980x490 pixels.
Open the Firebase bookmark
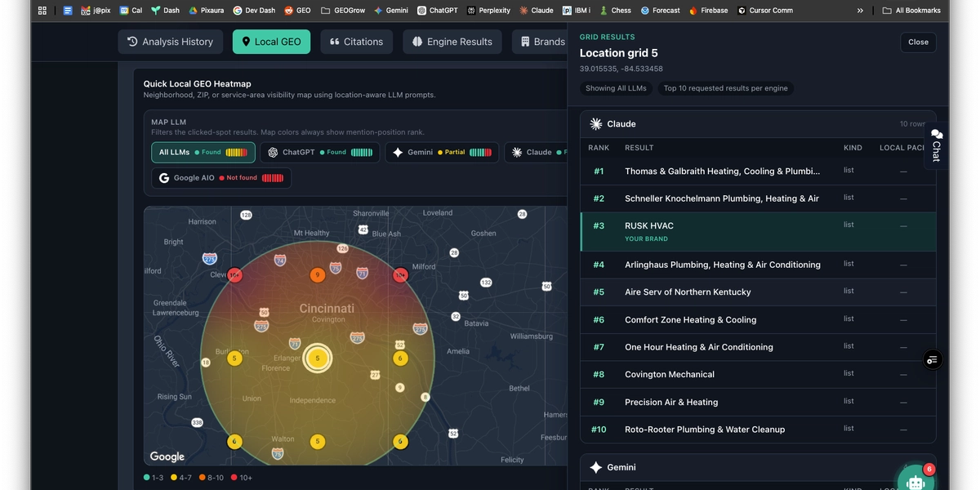pos(709,11)
